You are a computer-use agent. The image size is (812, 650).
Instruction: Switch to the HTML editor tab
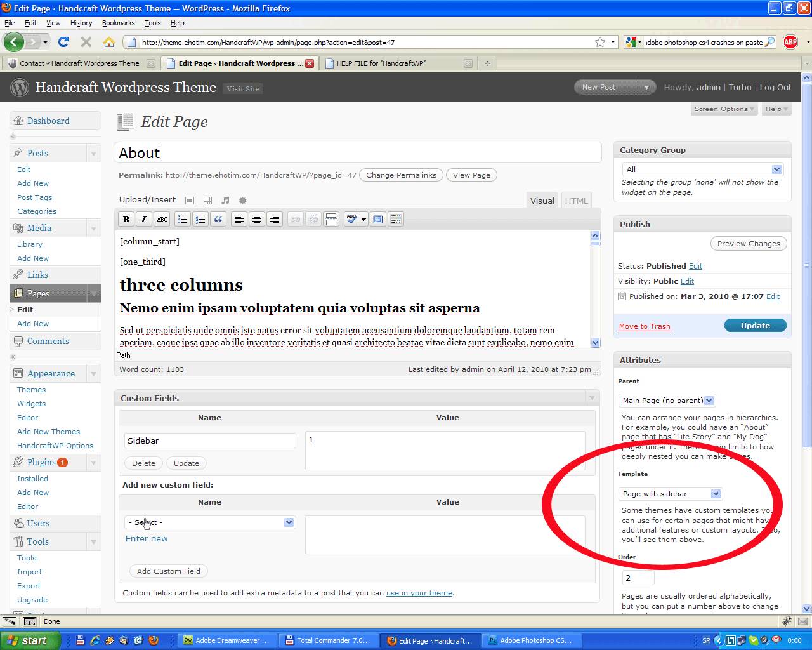[x=576, y=201]
